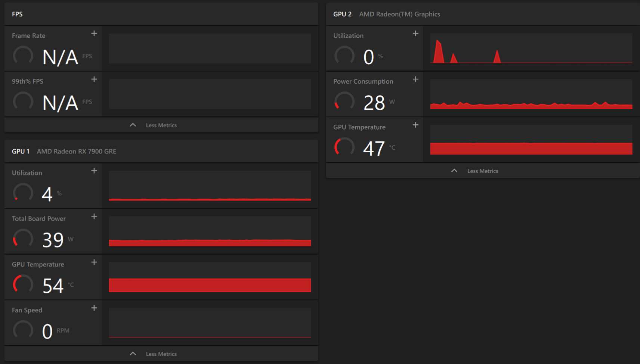Screen dimensions: 640x364
Task: Click the GPU 2 header label
Action: (343, 14)
